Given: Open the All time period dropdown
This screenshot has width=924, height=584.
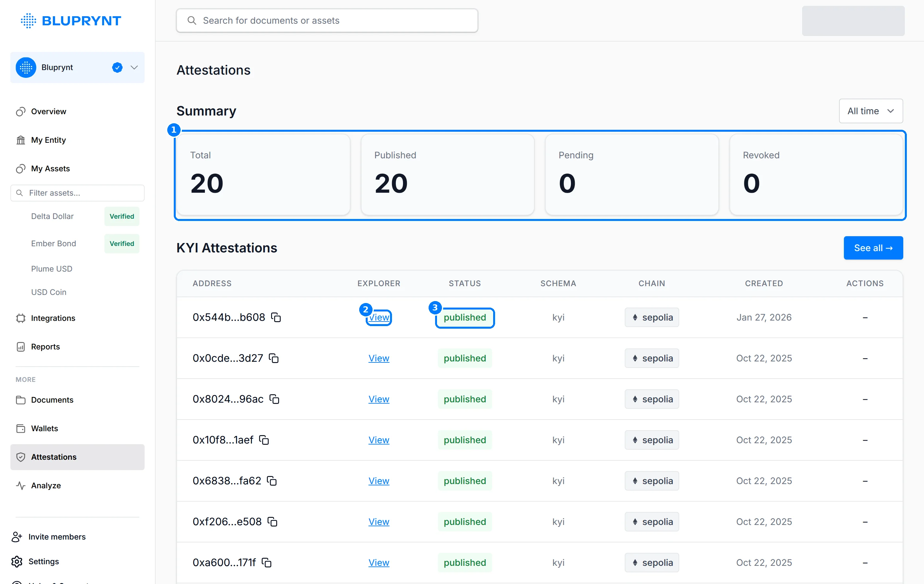Looking at the screenshot, I should pos(871,111).
